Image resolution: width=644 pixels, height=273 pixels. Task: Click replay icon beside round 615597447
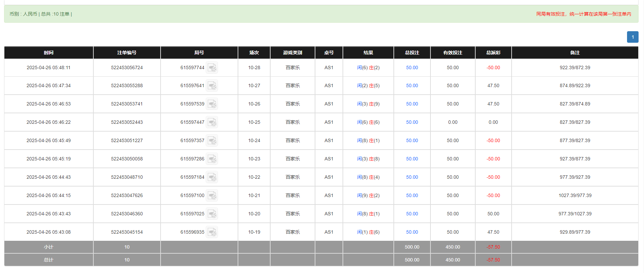click(x=212, y=122)
